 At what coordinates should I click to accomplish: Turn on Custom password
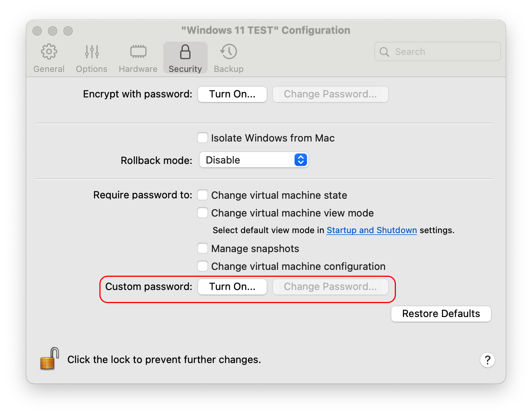click(x=232, y=287)
